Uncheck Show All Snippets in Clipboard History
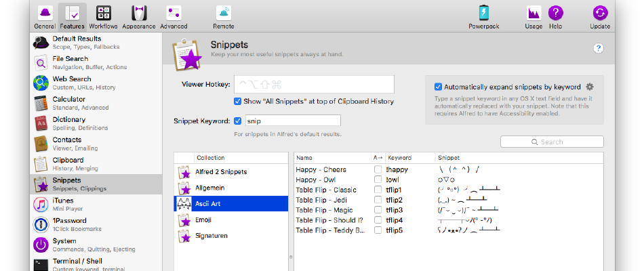The height and width of the screenshot is (271, 644). click(237, 101)
